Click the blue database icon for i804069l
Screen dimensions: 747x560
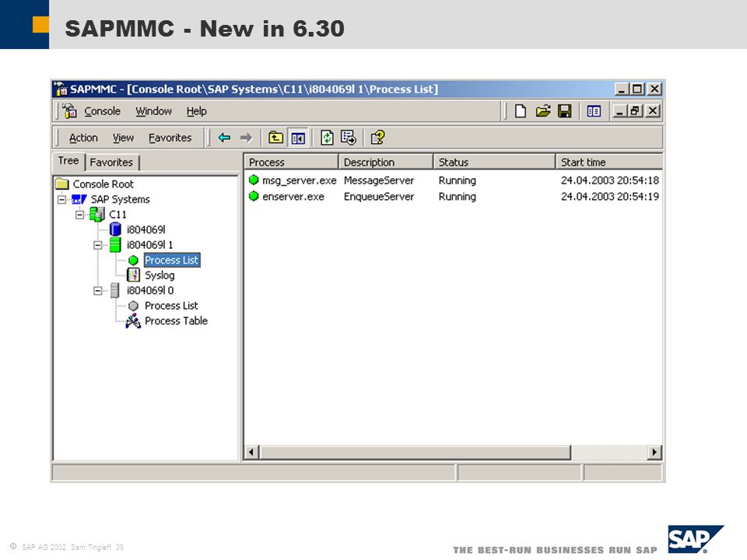115,229
